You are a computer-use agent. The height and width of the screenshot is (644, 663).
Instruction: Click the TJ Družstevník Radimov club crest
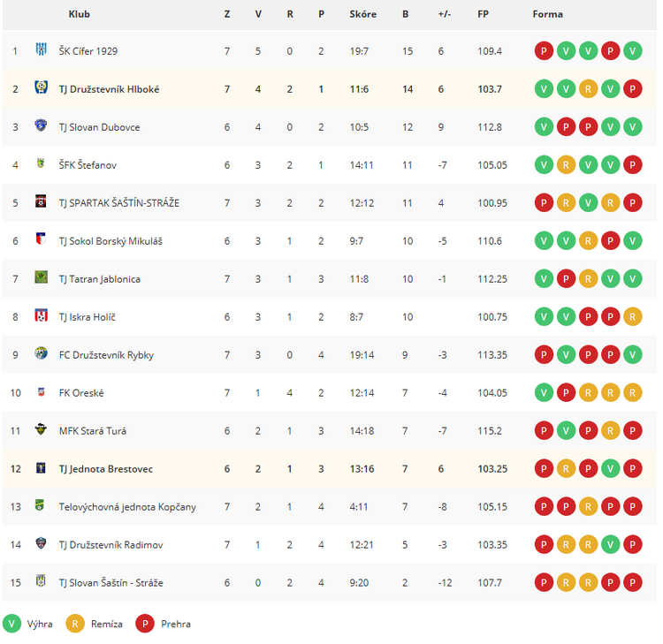tap(41, 543)
